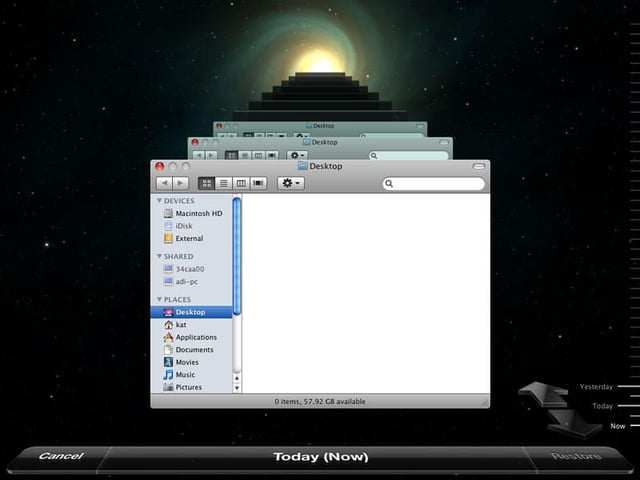The height and width of the screenshot is (480, 640).
Task: Go to newer backup with forward arrow
Action: click(x=574, y=424)
